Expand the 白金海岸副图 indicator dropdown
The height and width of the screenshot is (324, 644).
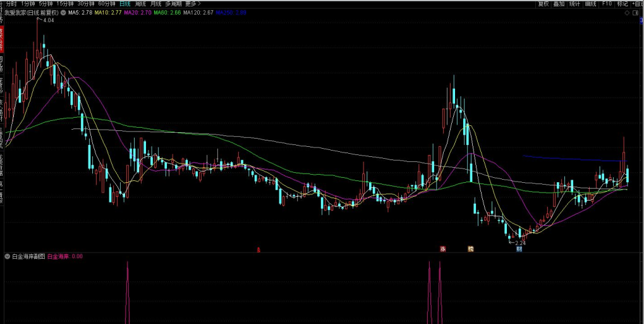click(8, 257)
